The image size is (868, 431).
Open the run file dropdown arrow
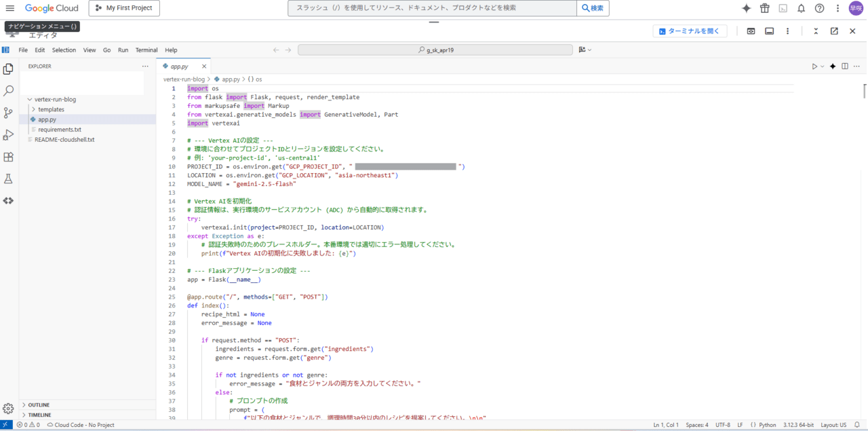(823, 67)
